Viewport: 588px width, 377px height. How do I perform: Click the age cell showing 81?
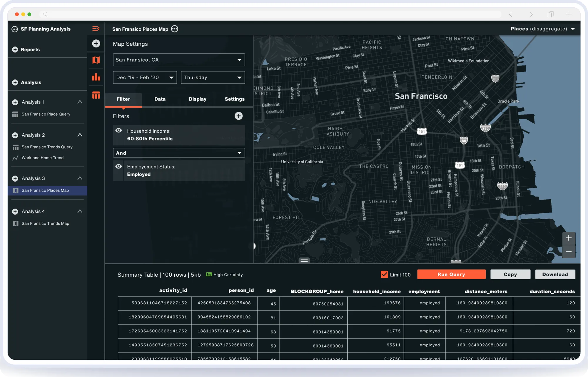(x=268, y=318)
